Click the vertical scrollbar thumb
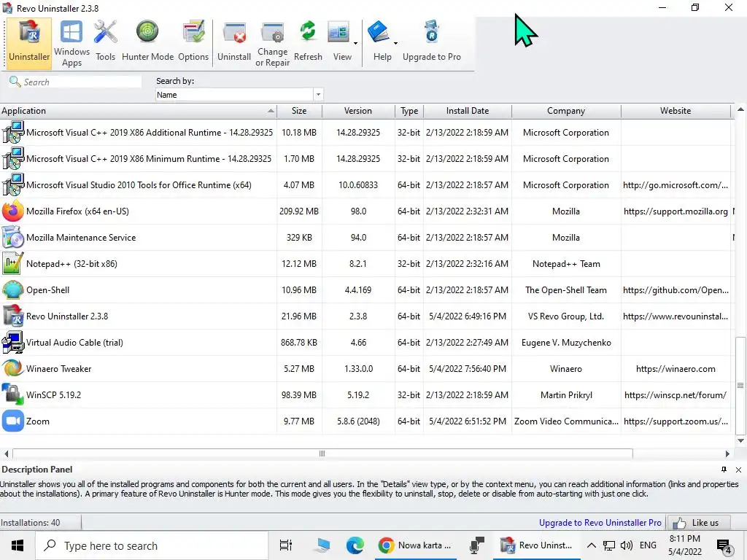The image size is (747, 560). pyautogui.click(x=740, y=386)
